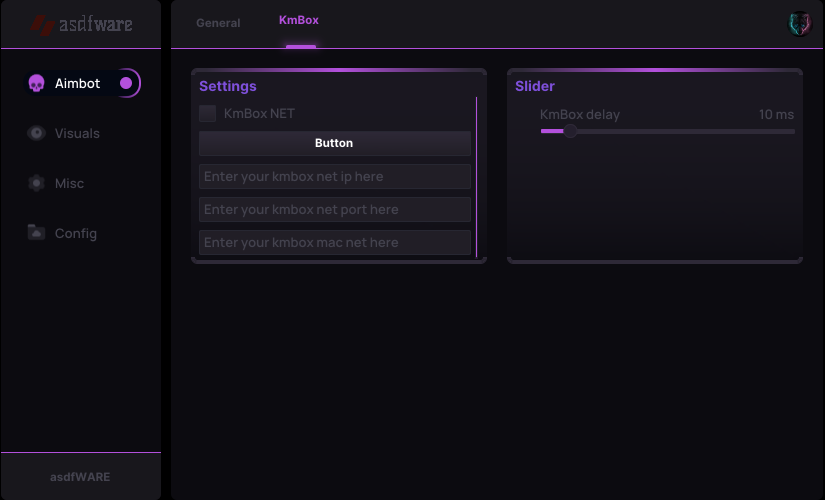
Task: Focus the kmbox net ip input field
Action: (x=335, y=176)
